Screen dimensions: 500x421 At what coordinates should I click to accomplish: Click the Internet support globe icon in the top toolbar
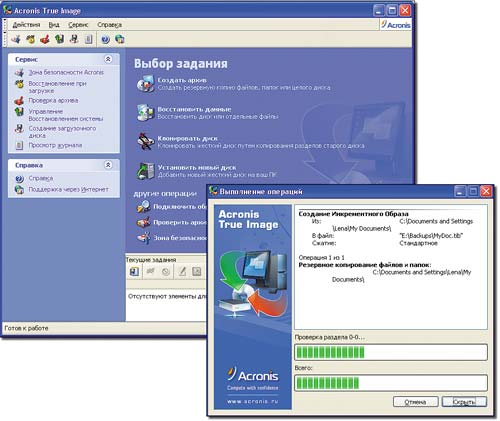coord(119,39)
